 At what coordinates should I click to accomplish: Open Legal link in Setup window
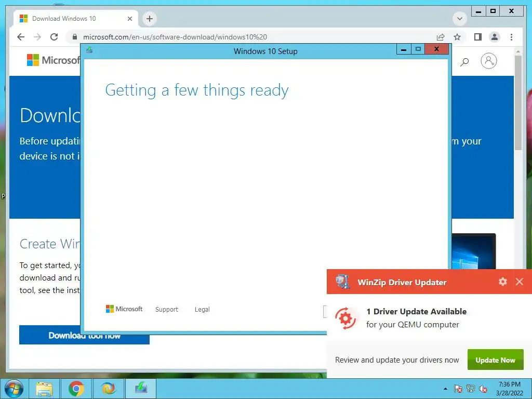point(202,310)
